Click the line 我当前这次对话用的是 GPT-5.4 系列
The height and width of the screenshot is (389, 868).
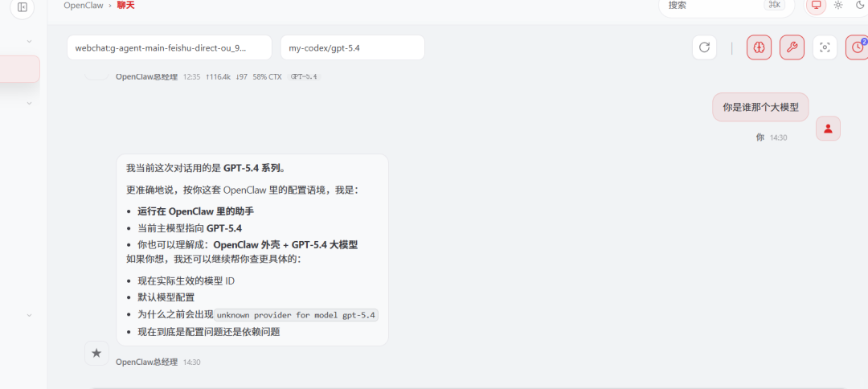pos(206,168)
